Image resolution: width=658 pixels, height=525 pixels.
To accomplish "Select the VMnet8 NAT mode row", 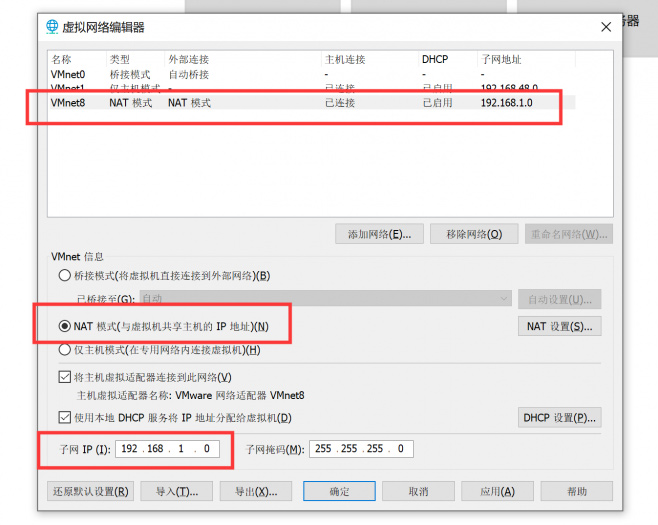I will (312, 103).
